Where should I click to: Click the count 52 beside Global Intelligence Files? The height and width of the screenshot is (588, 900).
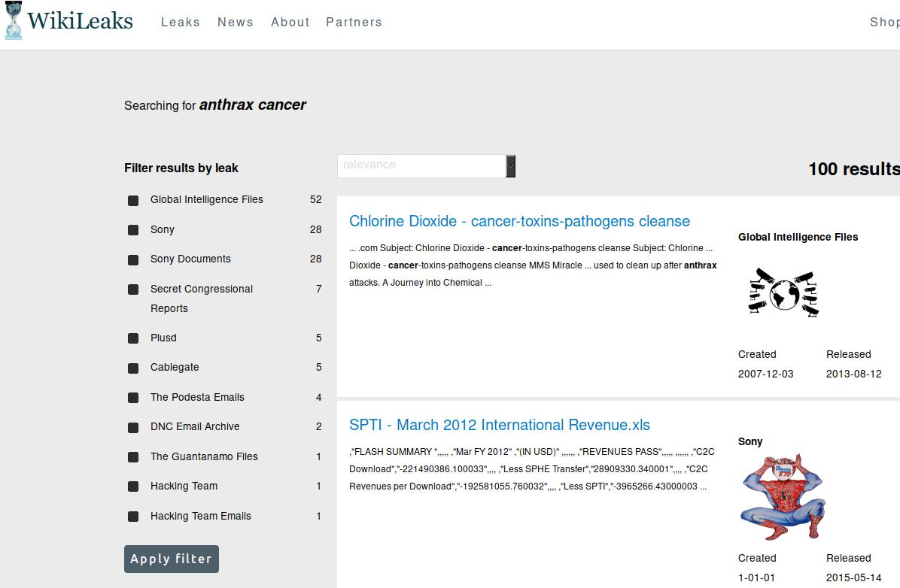(316, 199)
